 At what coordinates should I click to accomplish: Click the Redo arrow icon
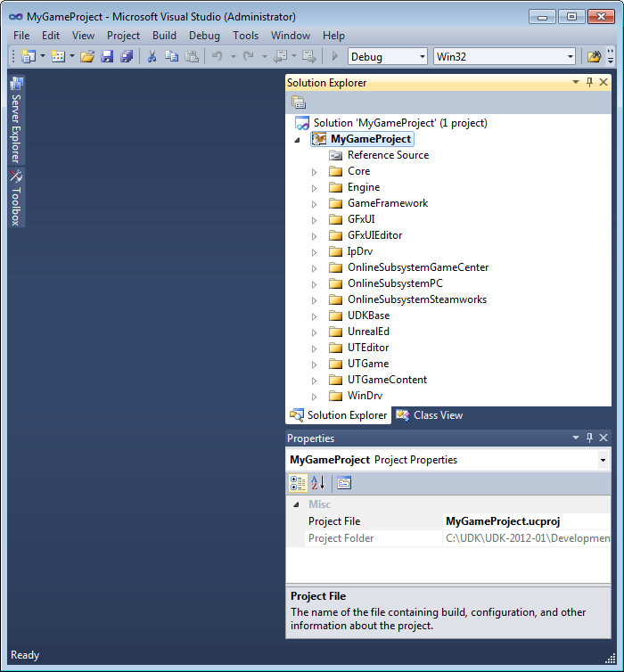(249, 56)
